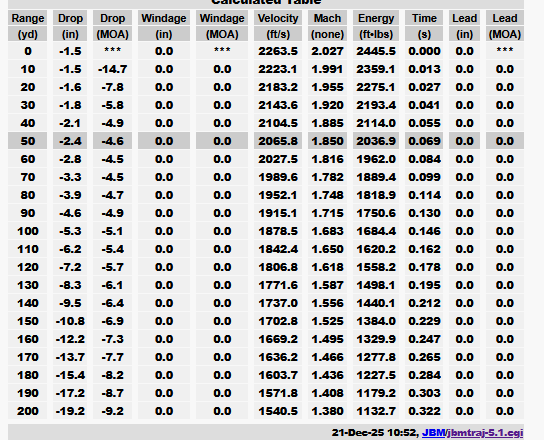Click the velocity value 2263.5
The height and width of the screenshot is (440, 544).
tap(278, 51)
